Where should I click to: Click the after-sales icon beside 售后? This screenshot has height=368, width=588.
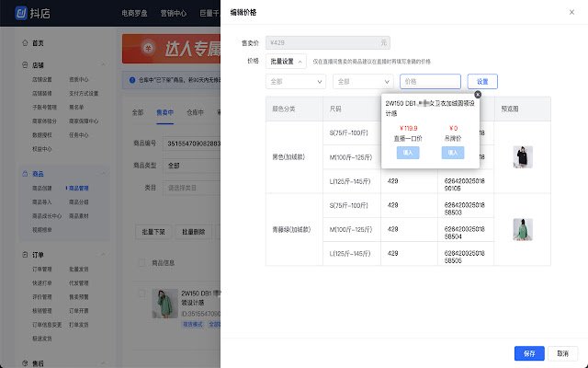[x=25, y=363]
